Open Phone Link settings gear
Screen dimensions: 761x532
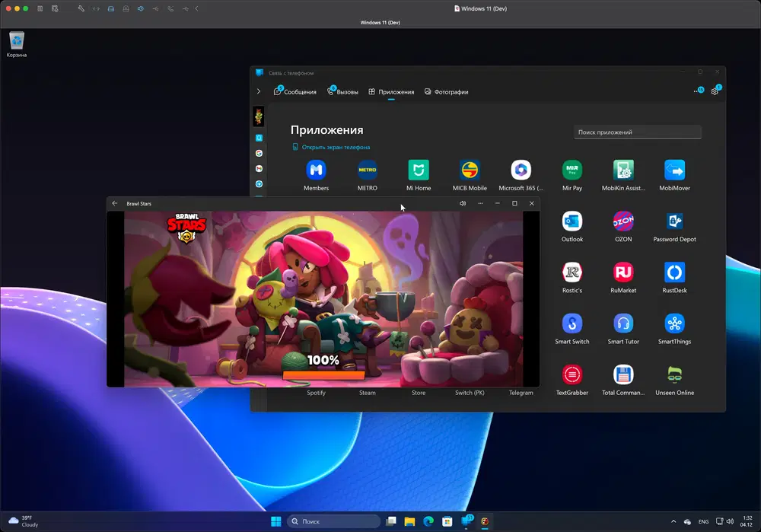[x=715, y=91]
